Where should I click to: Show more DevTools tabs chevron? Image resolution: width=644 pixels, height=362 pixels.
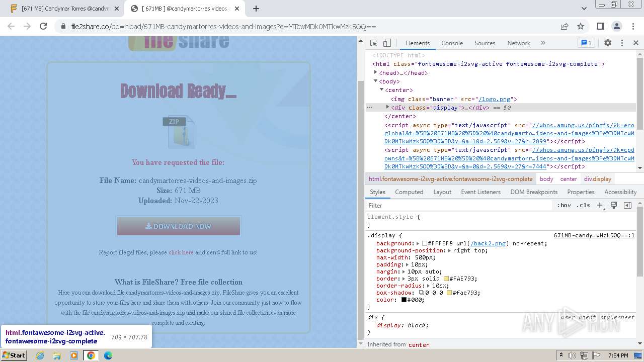point(543,43)
